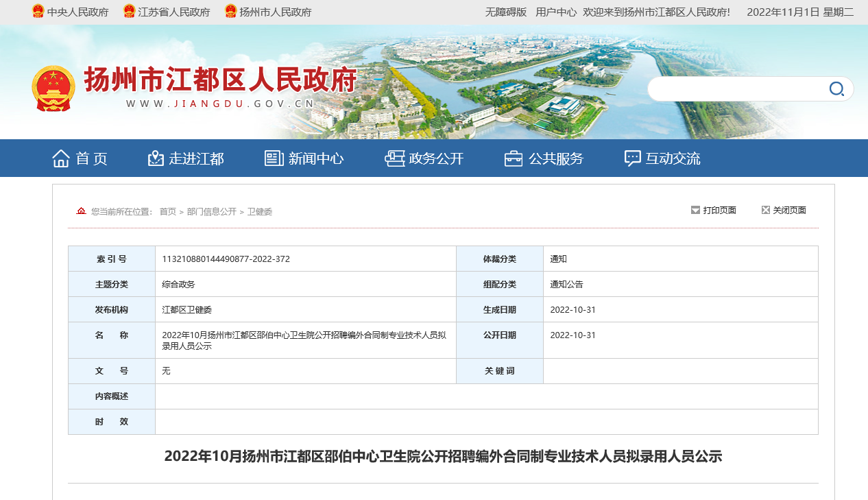Select 卫健委 in the breadcrumb
Viewport: 868px width, 500px height.
[260, 212]
